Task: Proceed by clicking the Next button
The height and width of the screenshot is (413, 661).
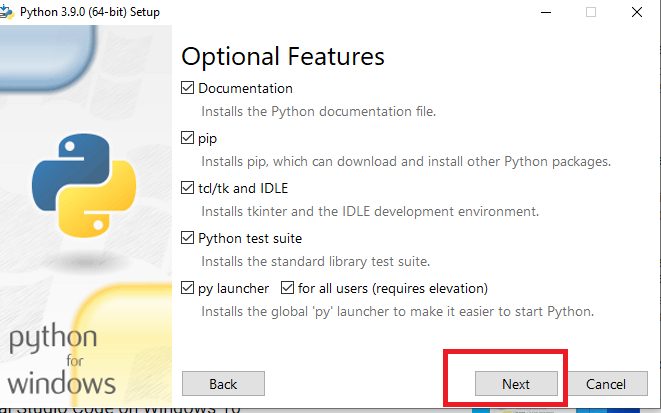Action: click(516, 384)
